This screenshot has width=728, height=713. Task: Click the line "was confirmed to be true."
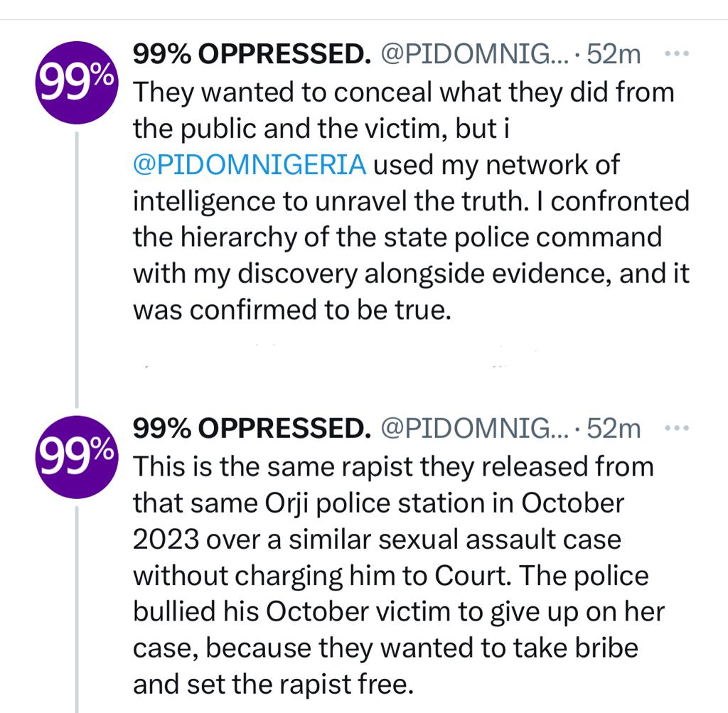coord(292,311)
